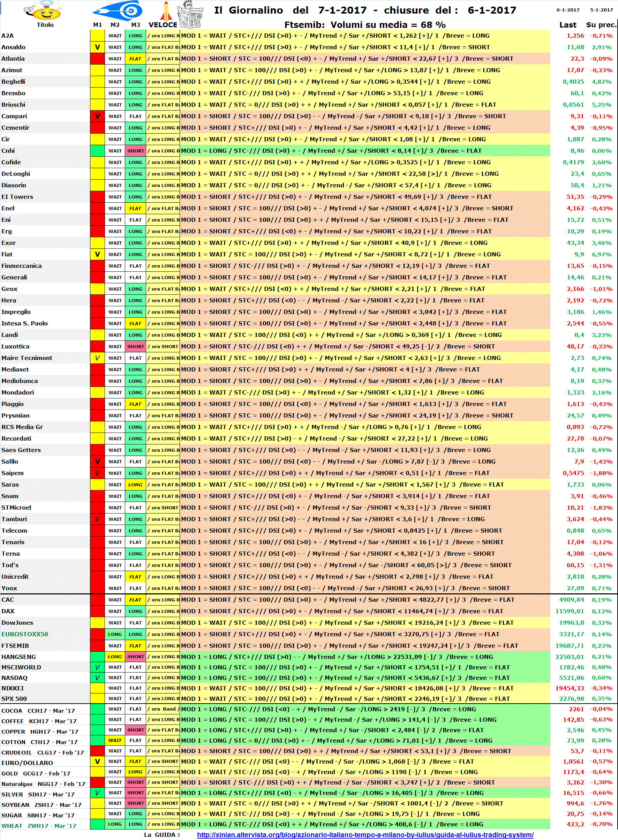The width and height of the screenshot is (618, 840).
Task: Click the SHORT M3 cell for Cnhi
Action: click(x=135, y=151)
